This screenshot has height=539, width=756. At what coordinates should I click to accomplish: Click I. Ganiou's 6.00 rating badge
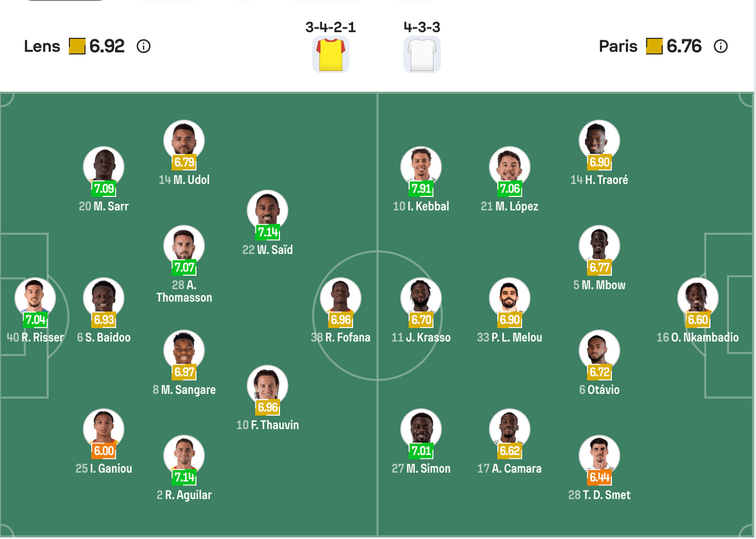[x=104, y=451]
